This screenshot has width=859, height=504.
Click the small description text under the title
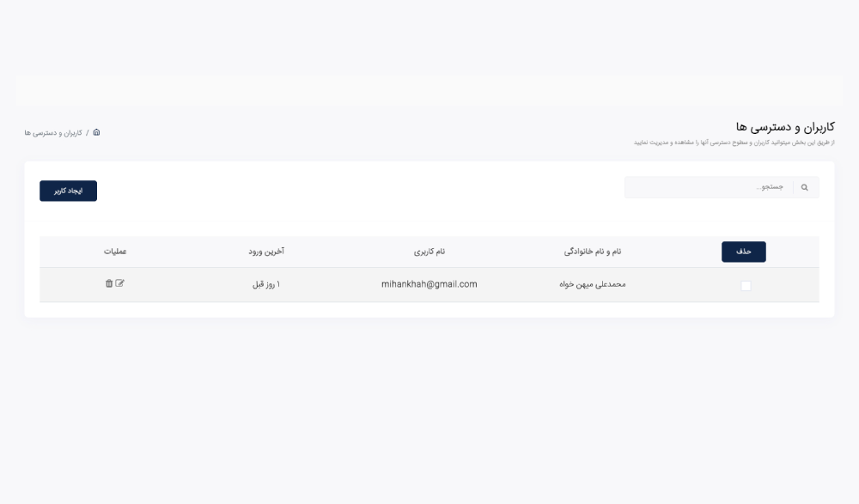pos(734,143)
